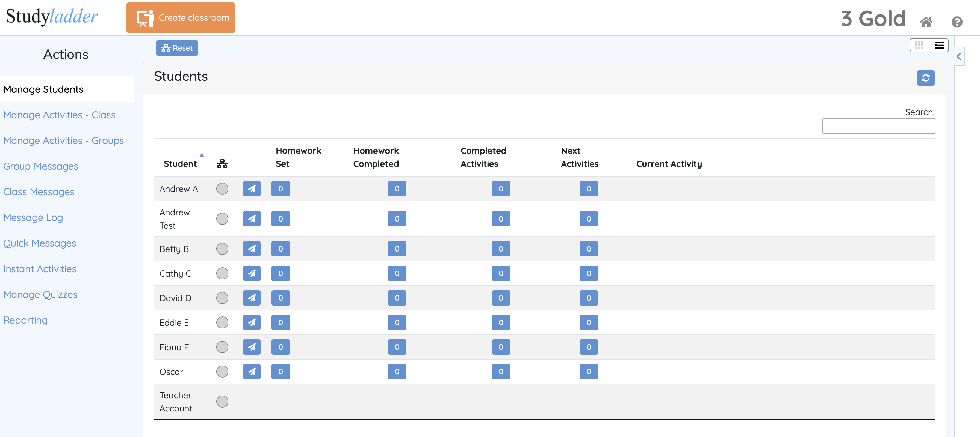This screenshot has height=437, width=980.
Task: Sort by Current Activity column header
Action: click(x=669, y=164)
